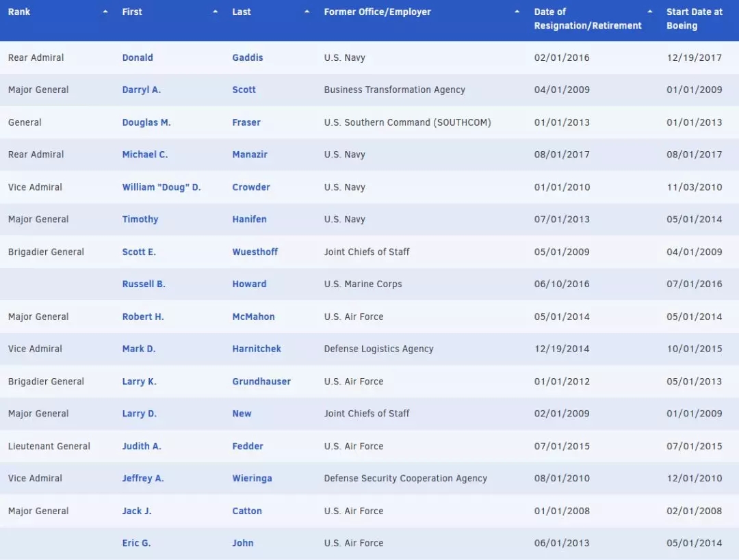Screen dimensions: 739x560
Task: Select start date "12/19/2017"
Action: [x=695, y=57]
